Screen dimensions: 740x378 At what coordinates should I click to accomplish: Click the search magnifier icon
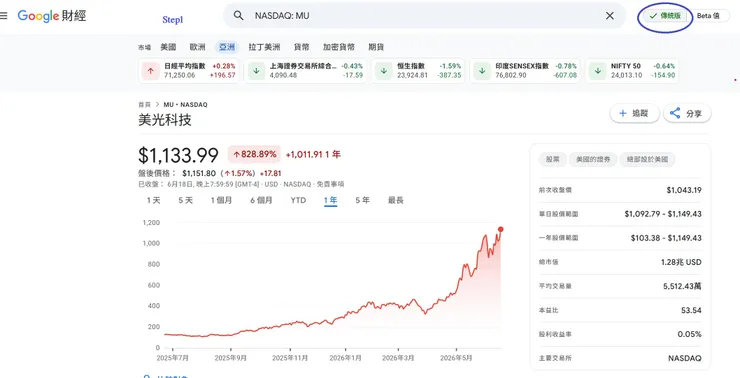[x=239, y=16]
